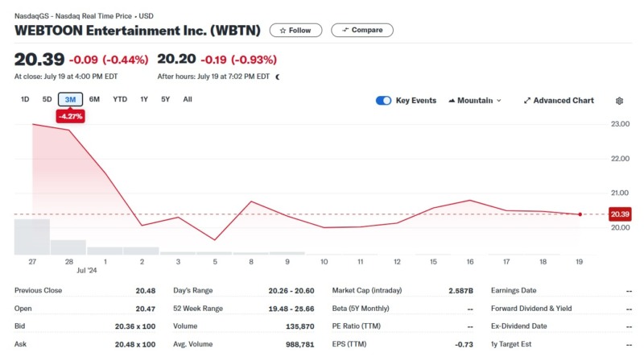
Task: Click the Market Cap value 2.587B
Action: (x=460, y=291)
